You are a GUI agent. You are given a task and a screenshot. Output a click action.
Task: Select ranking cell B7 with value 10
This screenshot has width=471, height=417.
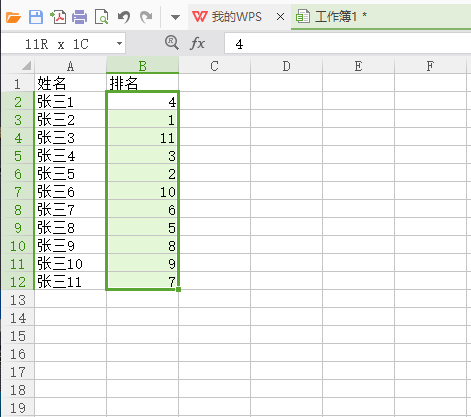(143, 191)
